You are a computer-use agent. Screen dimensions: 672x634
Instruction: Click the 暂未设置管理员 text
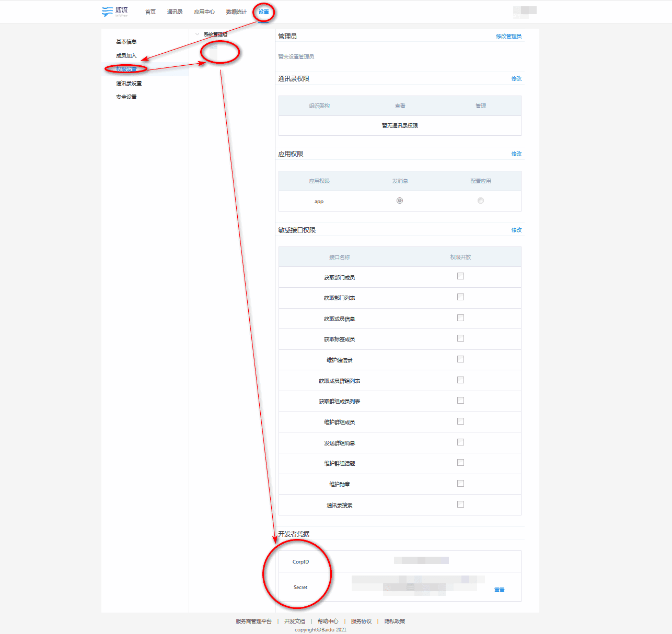click(296, 57)
